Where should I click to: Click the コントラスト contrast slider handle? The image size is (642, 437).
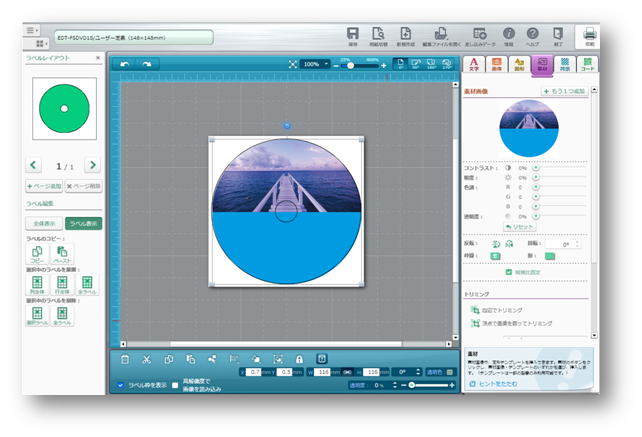click(536, 168)
